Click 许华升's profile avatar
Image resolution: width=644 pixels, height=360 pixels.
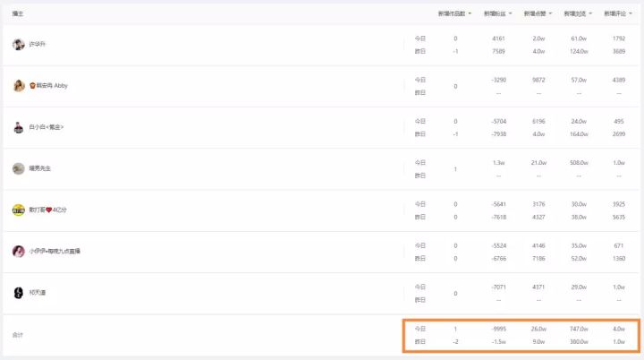tap(19, 45)
